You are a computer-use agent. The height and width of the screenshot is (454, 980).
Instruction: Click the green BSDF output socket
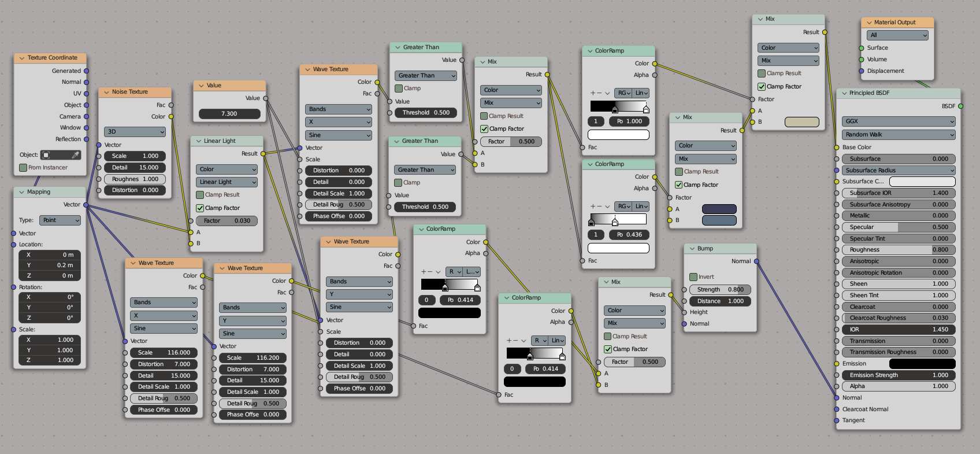(960, 106)
